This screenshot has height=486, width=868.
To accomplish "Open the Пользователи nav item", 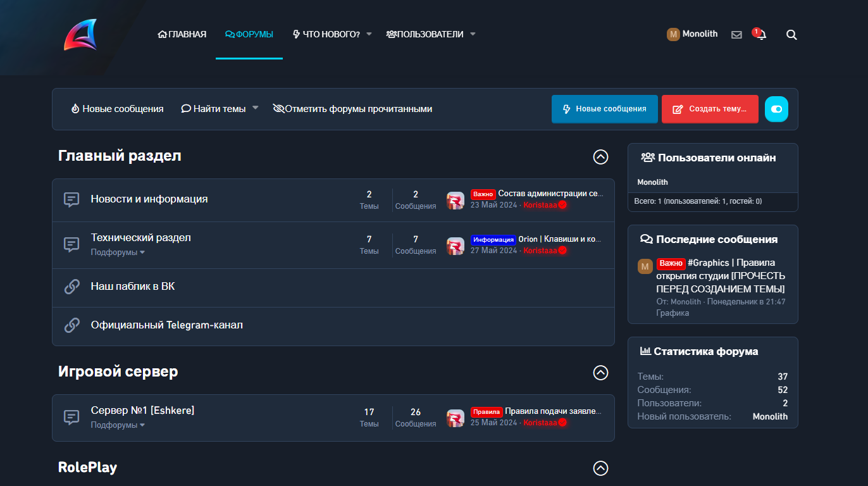I will pos(425,34).
